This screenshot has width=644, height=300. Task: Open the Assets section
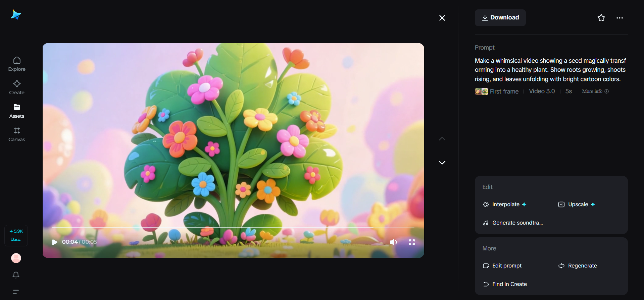click(17, 111)
